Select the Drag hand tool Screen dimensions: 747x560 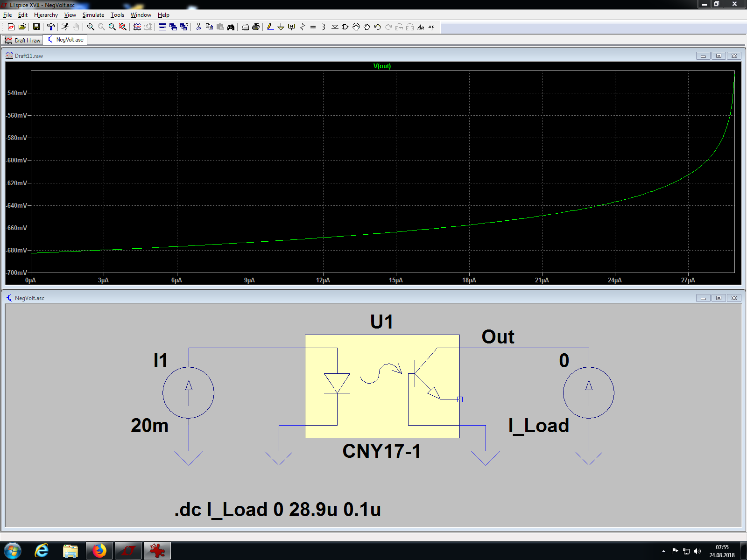pos(367,27)
